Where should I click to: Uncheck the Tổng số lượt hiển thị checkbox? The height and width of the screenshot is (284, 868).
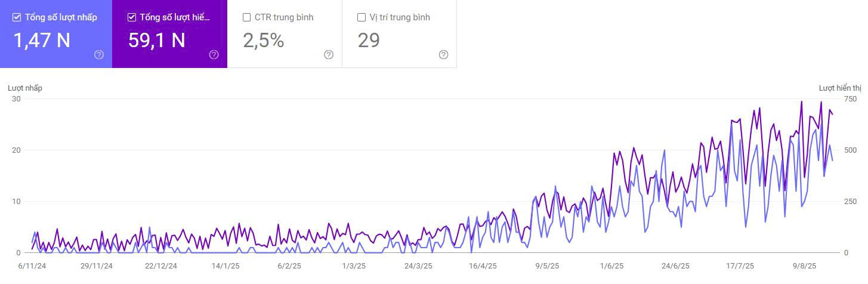click(x=132, y=17)
